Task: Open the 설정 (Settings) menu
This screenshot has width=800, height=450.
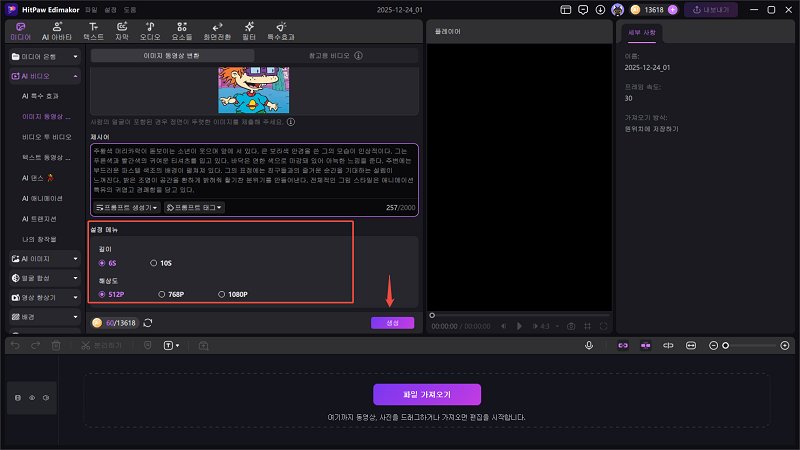Action: (x=110, y=10)
